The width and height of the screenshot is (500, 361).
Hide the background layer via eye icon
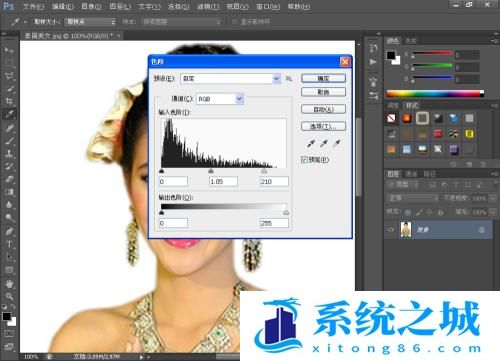point(391,230)
